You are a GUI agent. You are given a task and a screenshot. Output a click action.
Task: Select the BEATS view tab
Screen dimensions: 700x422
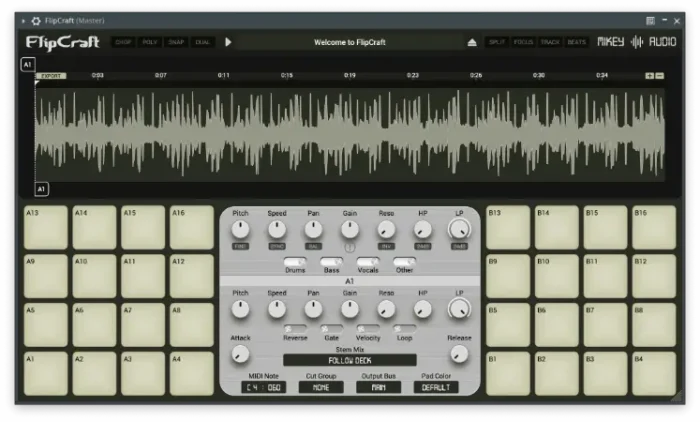point(577,42)
